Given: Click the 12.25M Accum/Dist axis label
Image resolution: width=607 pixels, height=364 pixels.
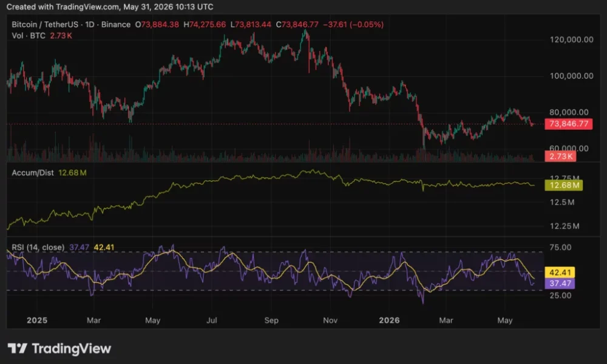Looking at the screenshot, I should (x=565, y=226).
